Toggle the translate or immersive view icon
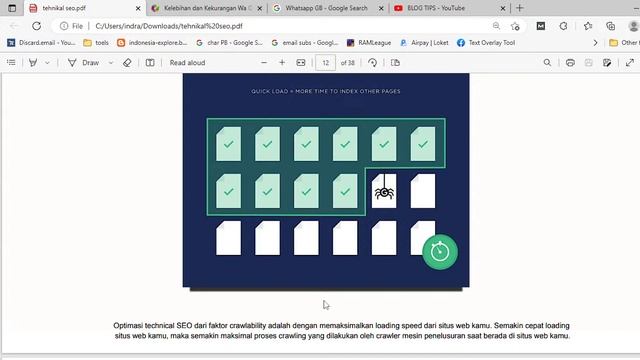640x360 pixels. (150, 62)
